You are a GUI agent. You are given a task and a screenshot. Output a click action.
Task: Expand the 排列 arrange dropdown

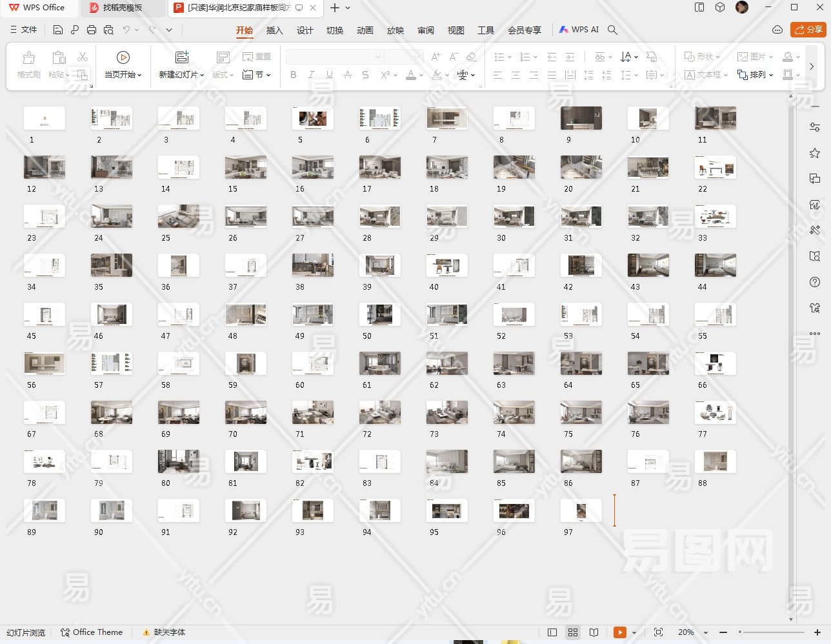pos(756,75)
